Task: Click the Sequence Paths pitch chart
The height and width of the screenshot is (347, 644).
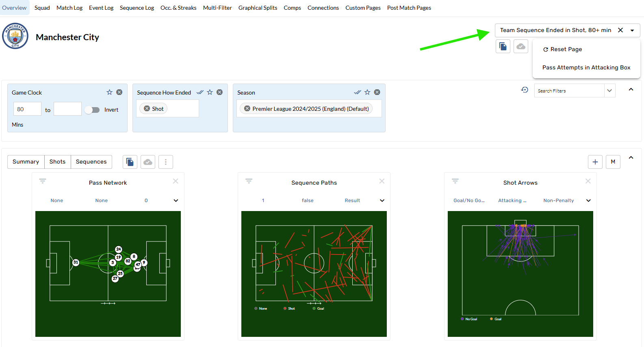Action: [x=314, y=274]
